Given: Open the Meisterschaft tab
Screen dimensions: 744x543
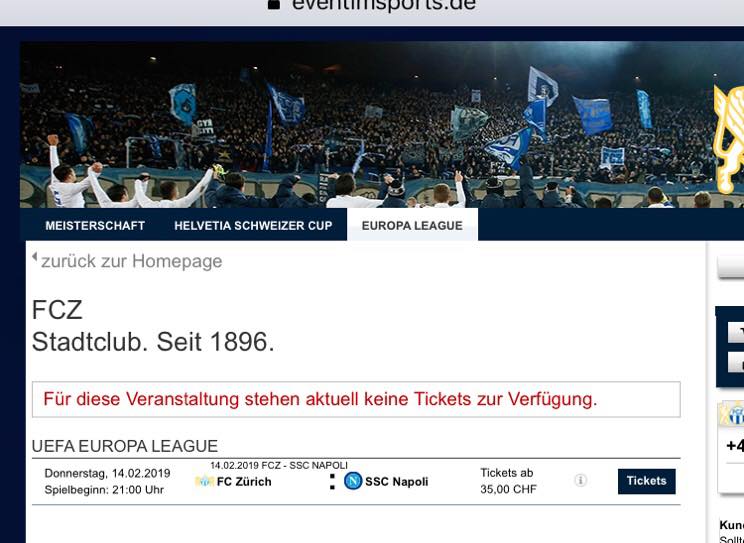Looking at the screenshot, I should [x=95, y=225].
